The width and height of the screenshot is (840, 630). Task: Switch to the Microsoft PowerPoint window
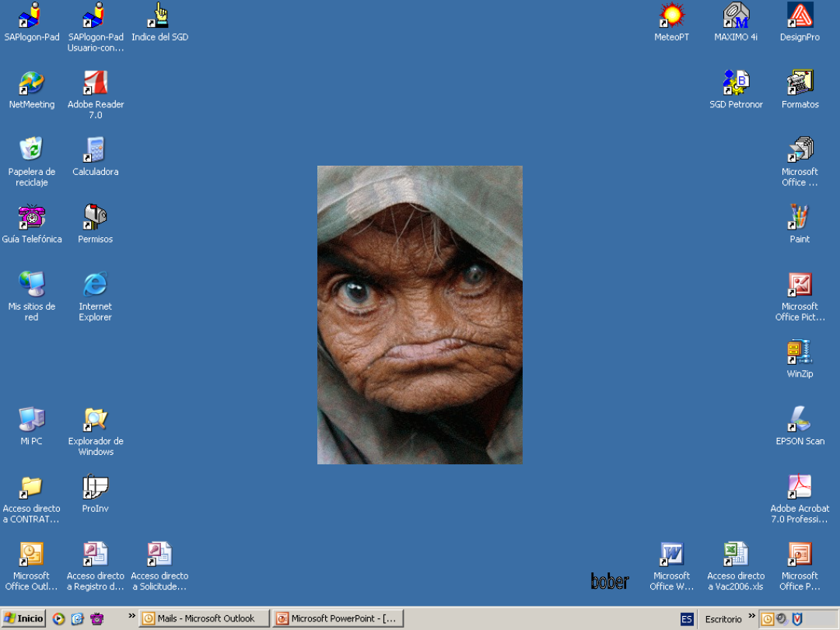click(x=337, y=618)
